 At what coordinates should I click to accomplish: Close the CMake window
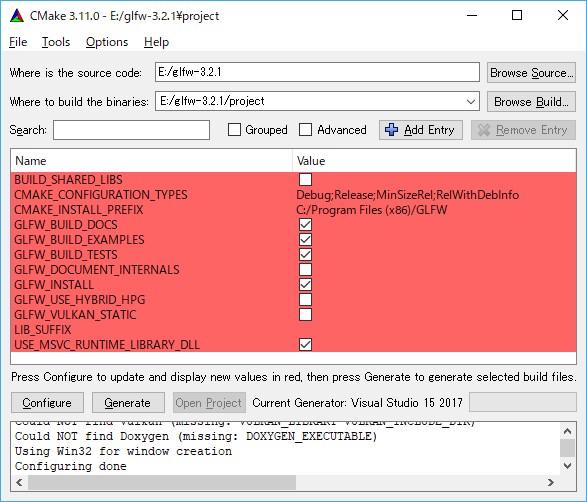tap(563, 15)
